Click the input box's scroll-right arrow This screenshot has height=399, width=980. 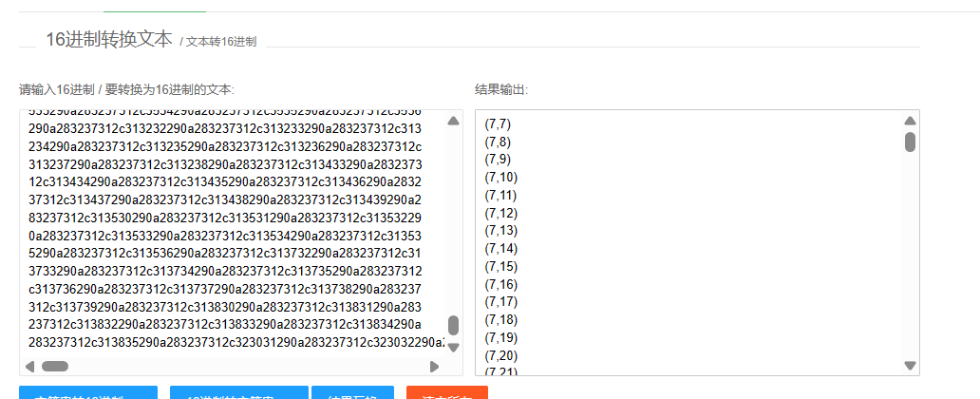(x=434, y=367)
